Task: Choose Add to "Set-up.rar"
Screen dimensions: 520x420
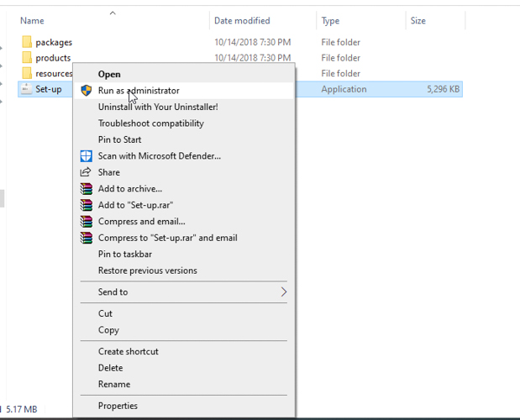Action: (184, 205)
